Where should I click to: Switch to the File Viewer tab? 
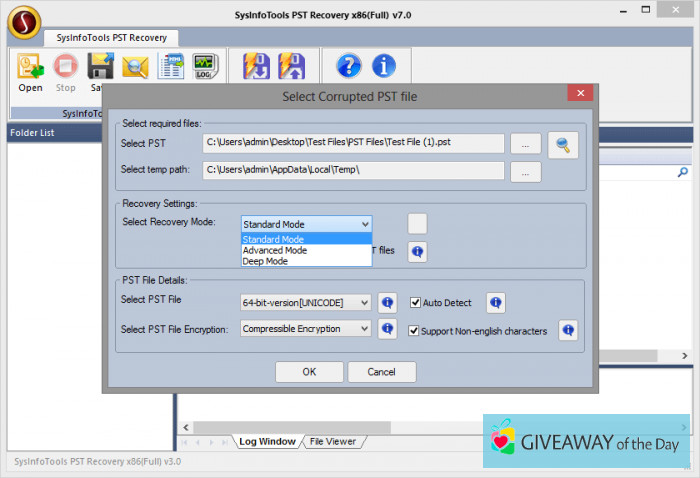[332, 441]
